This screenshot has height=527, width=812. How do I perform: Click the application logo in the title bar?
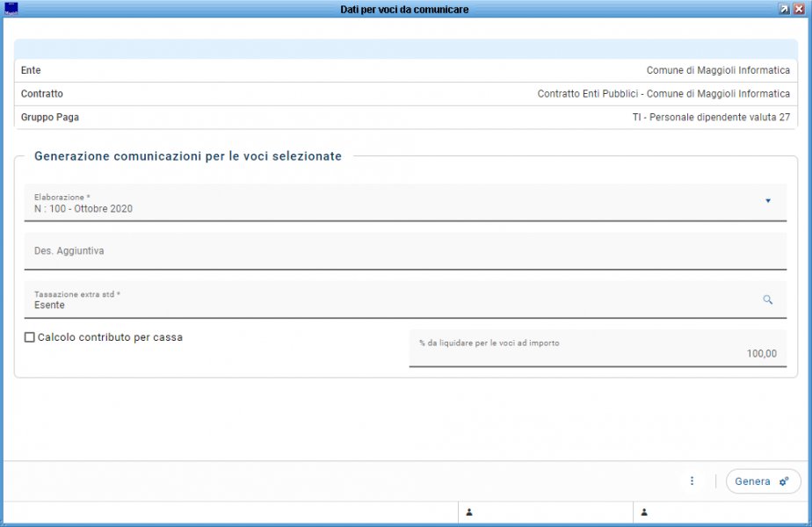tap(11, 9)
